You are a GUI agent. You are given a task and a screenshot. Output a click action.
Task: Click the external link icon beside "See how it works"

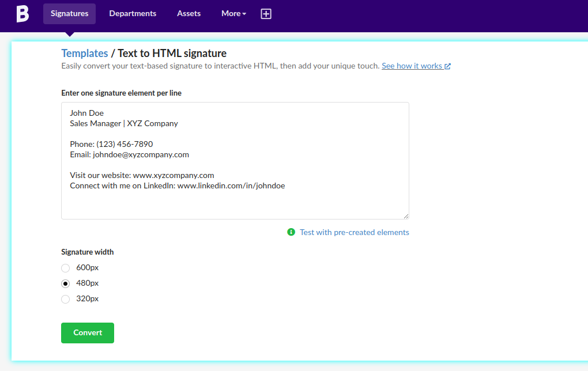447,65
